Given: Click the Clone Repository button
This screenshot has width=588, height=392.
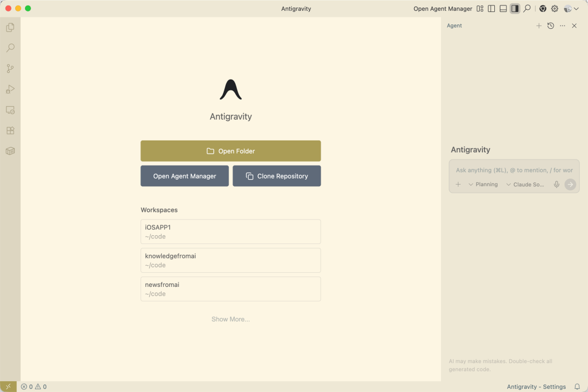Looking at the screenshot, I should tap(277, 176).
